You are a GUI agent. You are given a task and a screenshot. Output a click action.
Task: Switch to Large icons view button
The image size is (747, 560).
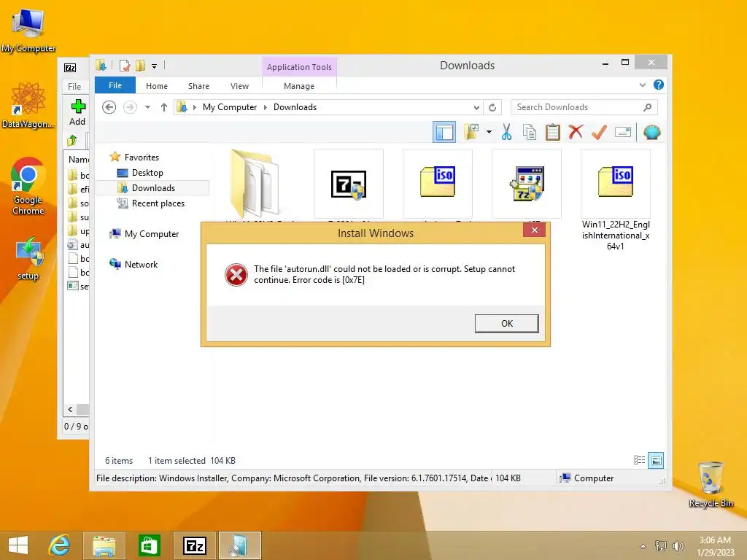656,460
